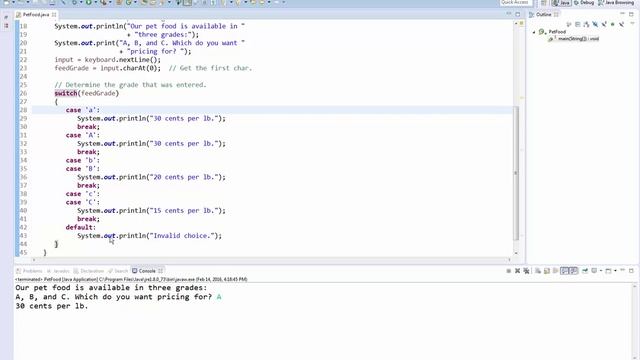Maximize the editor area

click(518, 14)
